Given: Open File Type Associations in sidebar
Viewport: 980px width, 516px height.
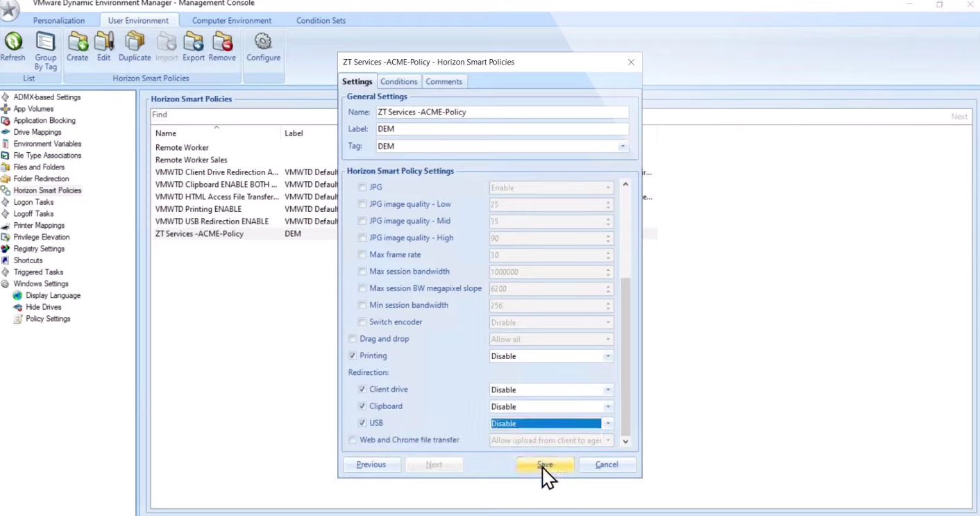Looking at the screenshot, I should [47, 156].
